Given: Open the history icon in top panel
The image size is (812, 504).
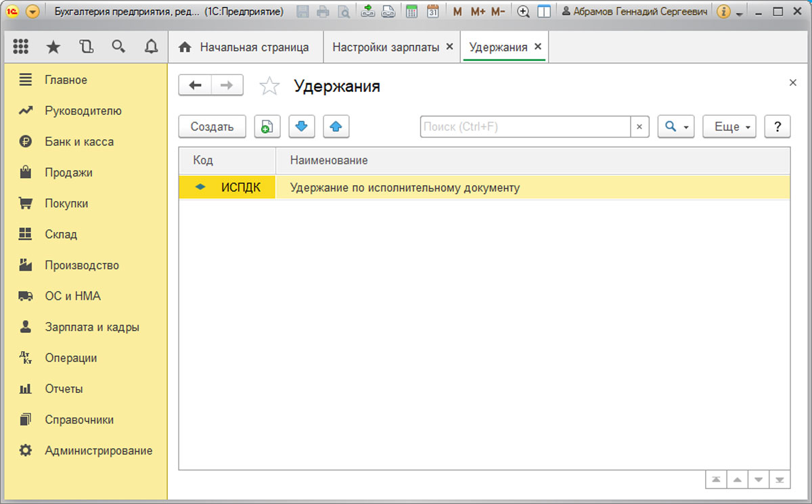Looking at the screenshot, I should [x=86, y=47].
